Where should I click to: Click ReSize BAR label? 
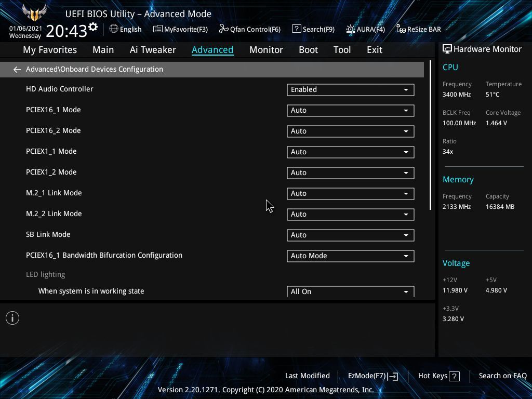coord(424,29)
